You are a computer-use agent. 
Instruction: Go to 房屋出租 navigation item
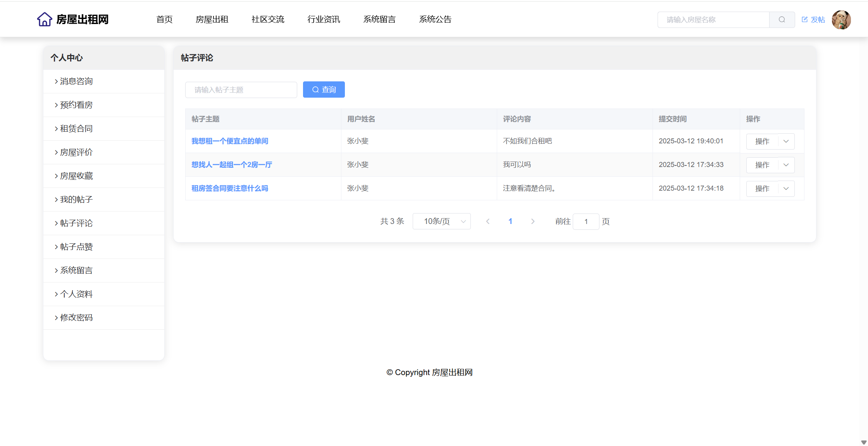pos(212,19)
